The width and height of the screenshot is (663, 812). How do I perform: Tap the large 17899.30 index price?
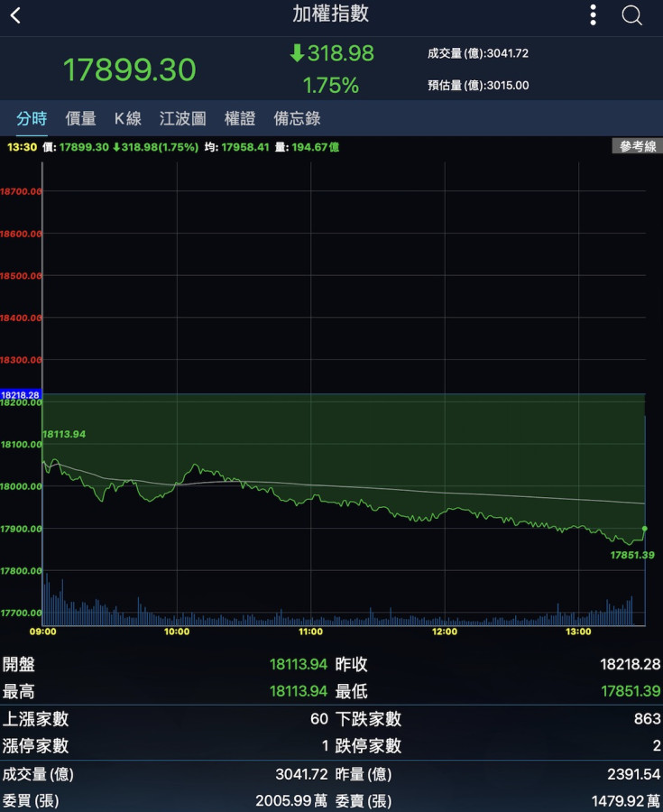(129, 70)
